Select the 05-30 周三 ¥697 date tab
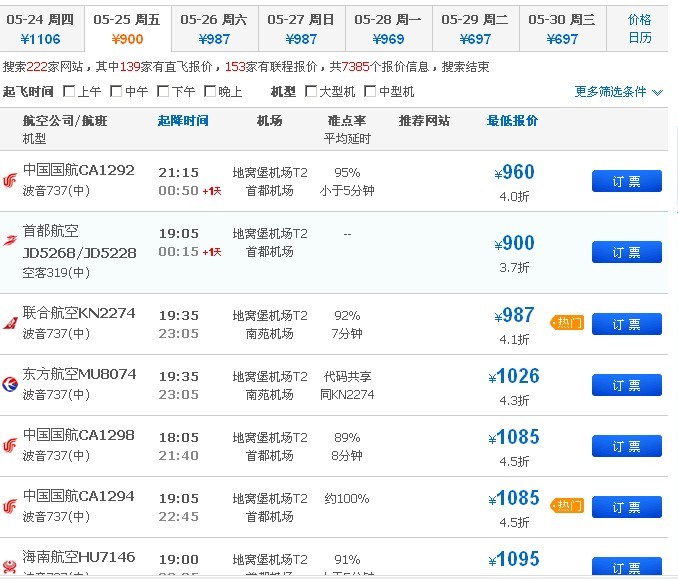 click(562, 29)
